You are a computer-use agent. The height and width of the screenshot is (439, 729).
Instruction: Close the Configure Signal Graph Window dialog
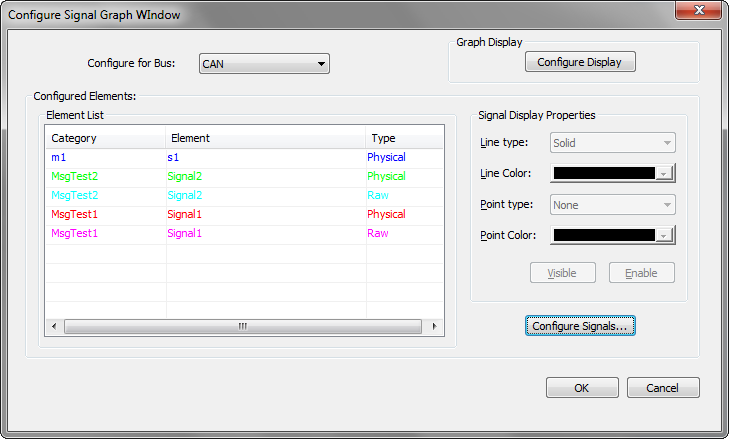pyautogui.click(x=699, y=10)
